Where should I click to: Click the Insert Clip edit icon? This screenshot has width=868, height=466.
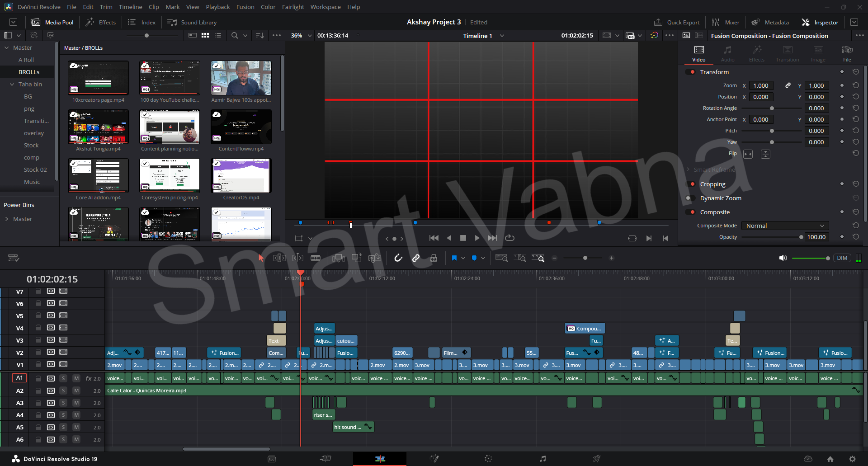[x=339, y=258]
